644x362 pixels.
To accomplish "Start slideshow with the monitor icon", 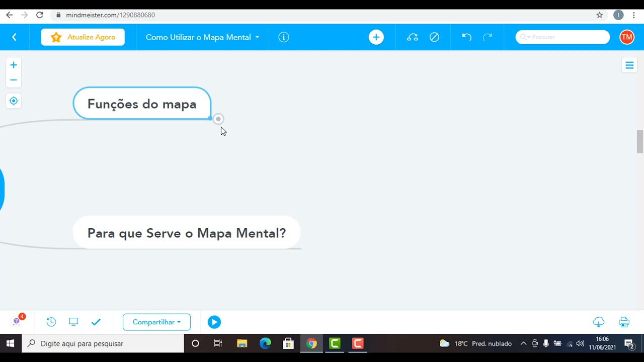I will [73, 322].
